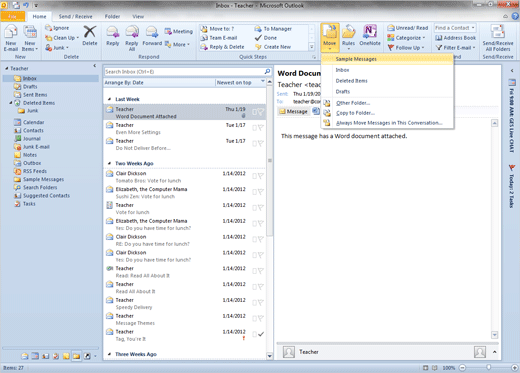Collapse the Two Weeks Ago group
The image size is (520, 373).
tap(109, 163)
